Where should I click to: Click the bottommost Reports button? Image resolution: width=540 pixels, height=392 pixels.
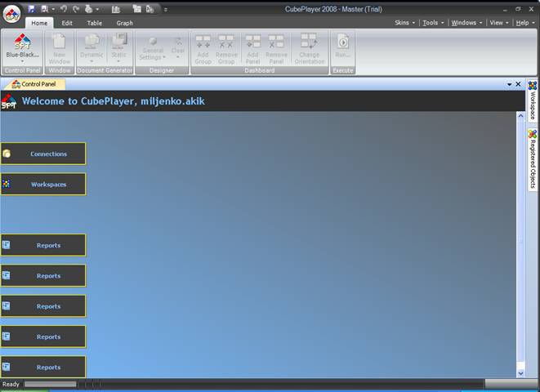tap(43, 367)
